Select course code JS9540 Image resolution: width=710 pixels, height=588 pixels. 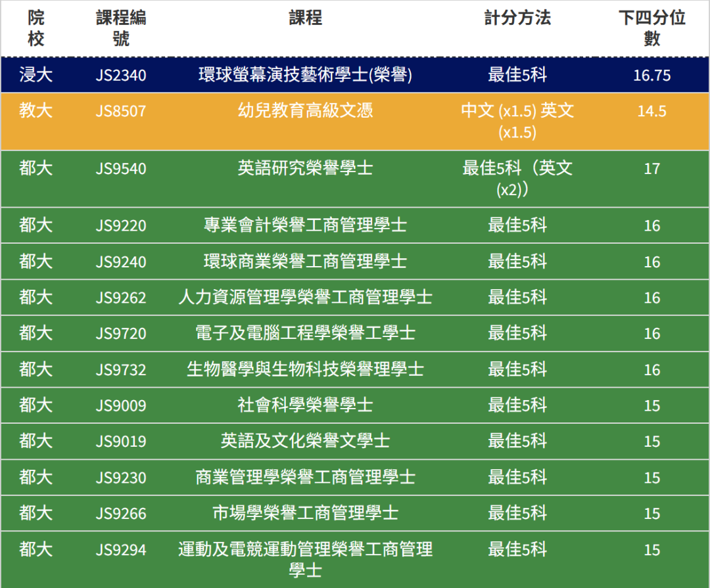click(x=121, y=169)
